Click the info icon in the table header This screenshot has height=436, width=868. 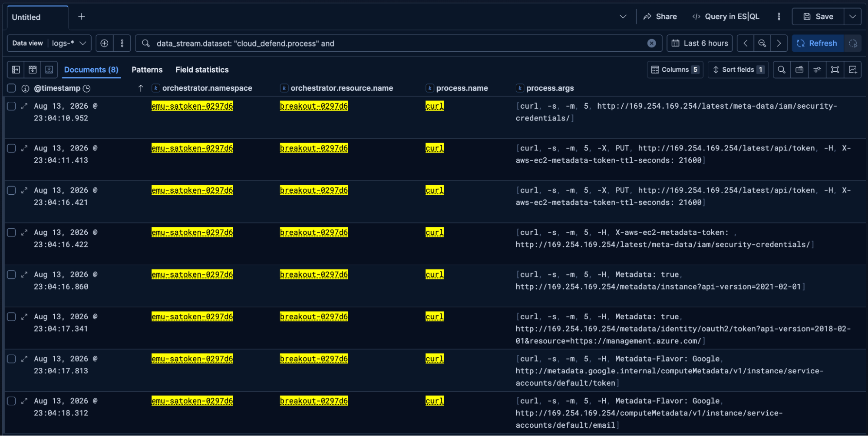coord(25,88)
